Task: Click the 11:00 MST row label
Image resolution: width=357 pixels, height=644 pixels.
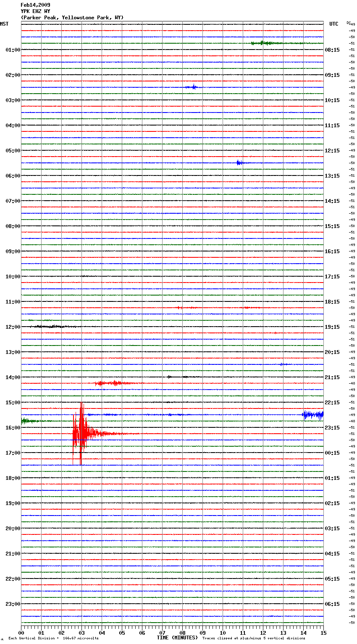Action: [13, 302]
